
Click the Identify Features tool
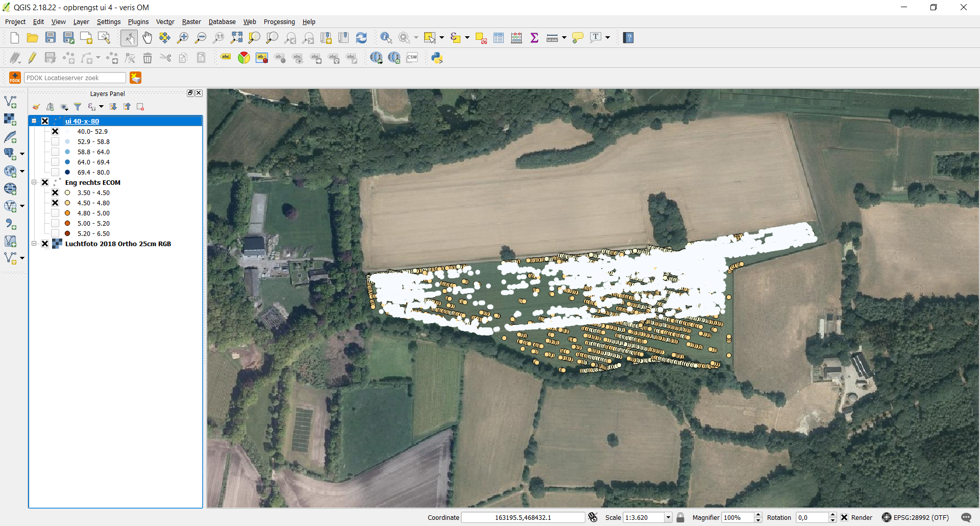386,38
